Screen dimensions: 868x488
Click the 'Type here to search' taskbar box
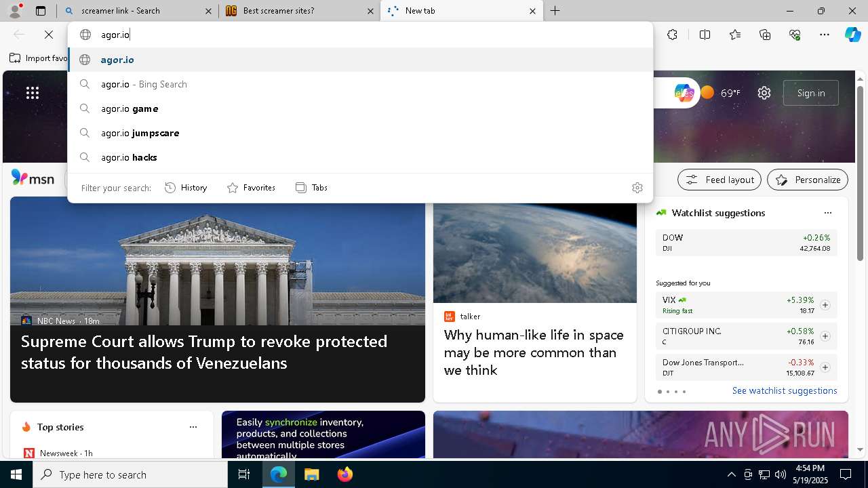(x=130, y=474)
